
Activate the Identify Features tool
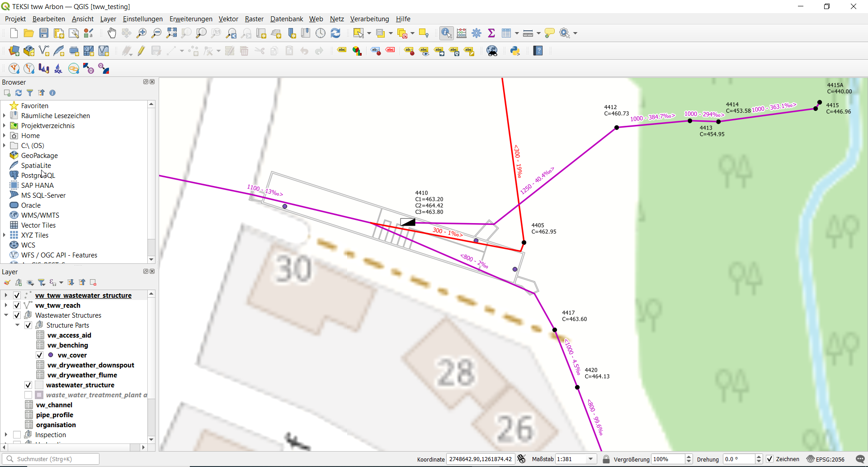(x=446, y=33)
